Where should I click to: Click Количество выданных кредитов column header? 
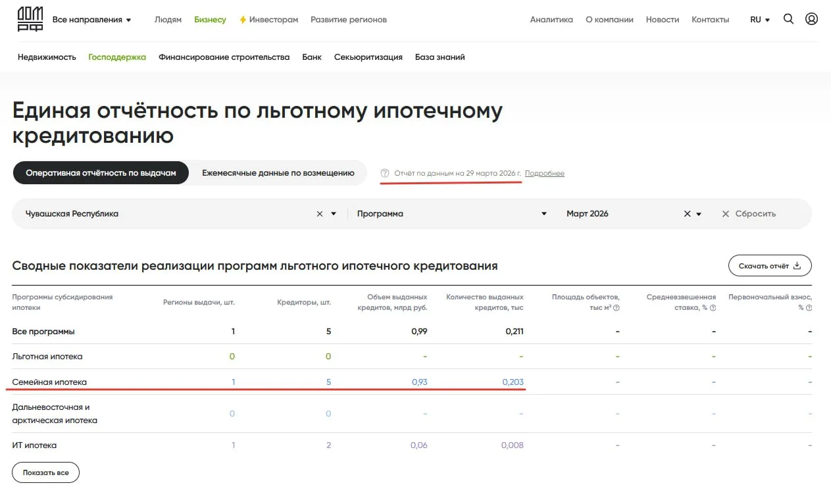[x=485, y=302]
